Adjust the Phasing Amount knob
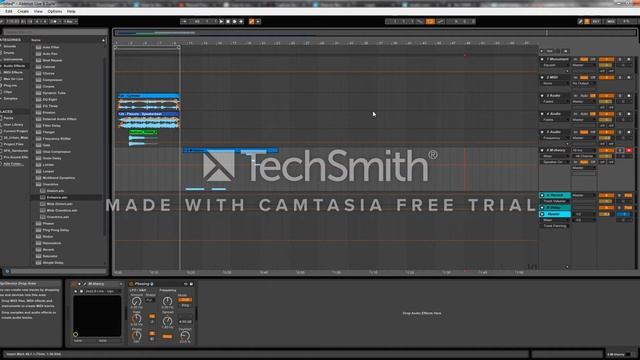Viewport: 640px width, 360px height. pyautogui.click(x=136, y=301)
